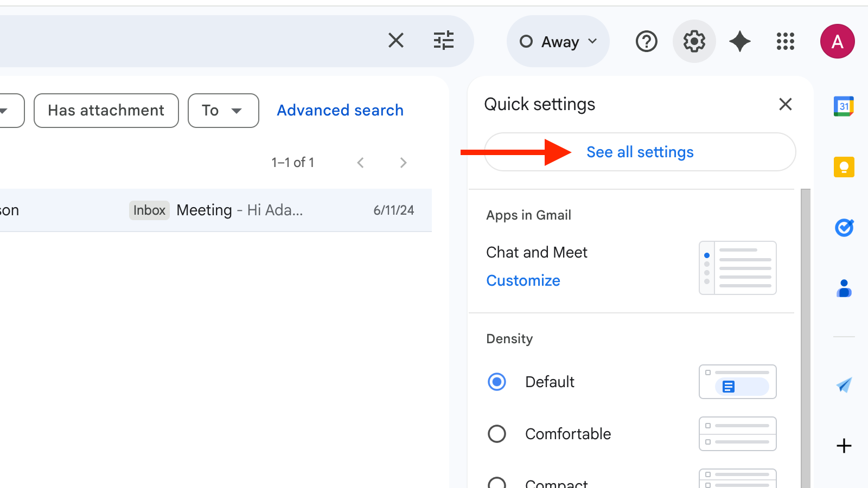Select the Compact density radio button
Screen dimensions: 868x488
pyautogui.click(x=497, y=482)
